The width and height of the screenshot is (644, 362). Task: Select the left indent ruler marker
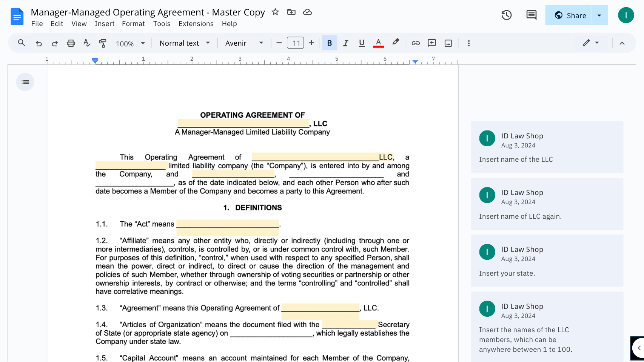(95, 60)
